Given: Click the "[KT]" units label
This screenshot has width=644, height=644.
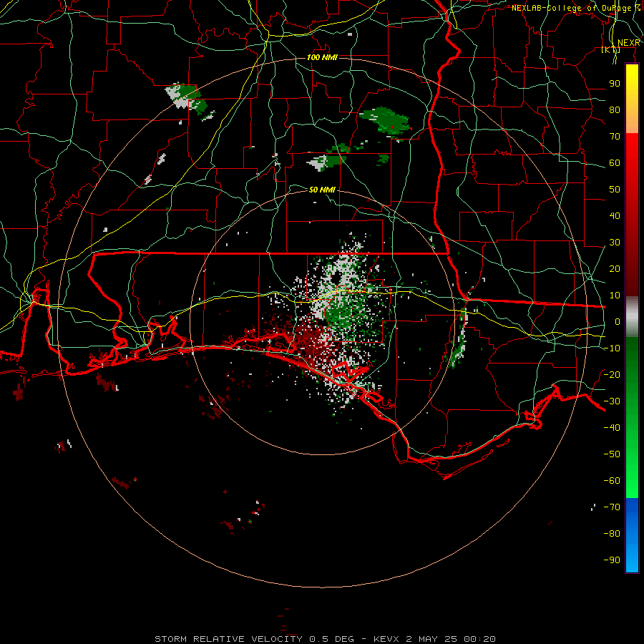Looking at the screenshot, I should tap(611, 49).
